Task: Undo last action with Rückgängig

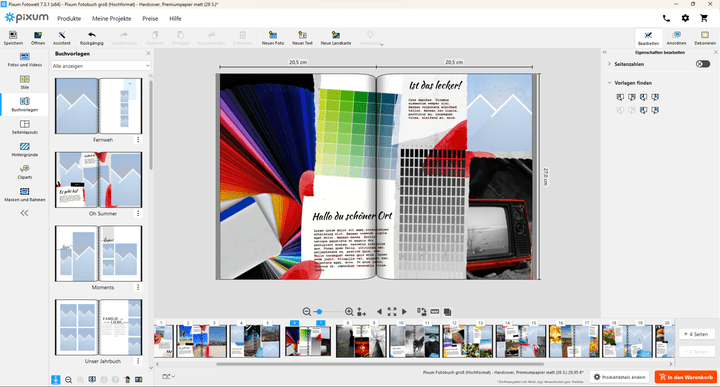Action: 92,38
